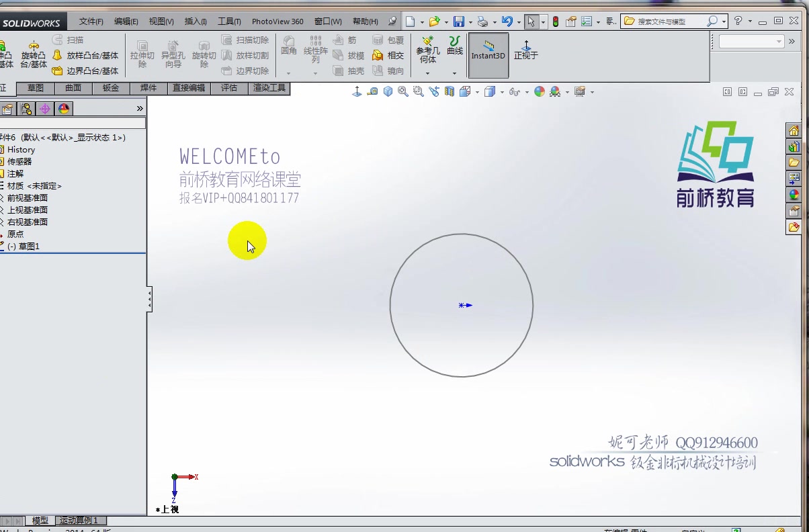
Task: Click the search button beside 搜索文件与模型
Action: pos(714,21)
